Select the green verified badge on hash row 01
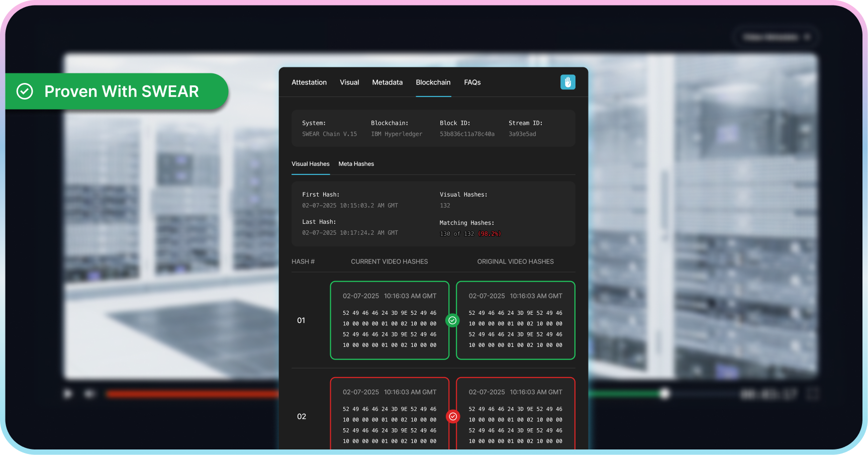This screenshot has height=455, width=868. tap(452, 320)
